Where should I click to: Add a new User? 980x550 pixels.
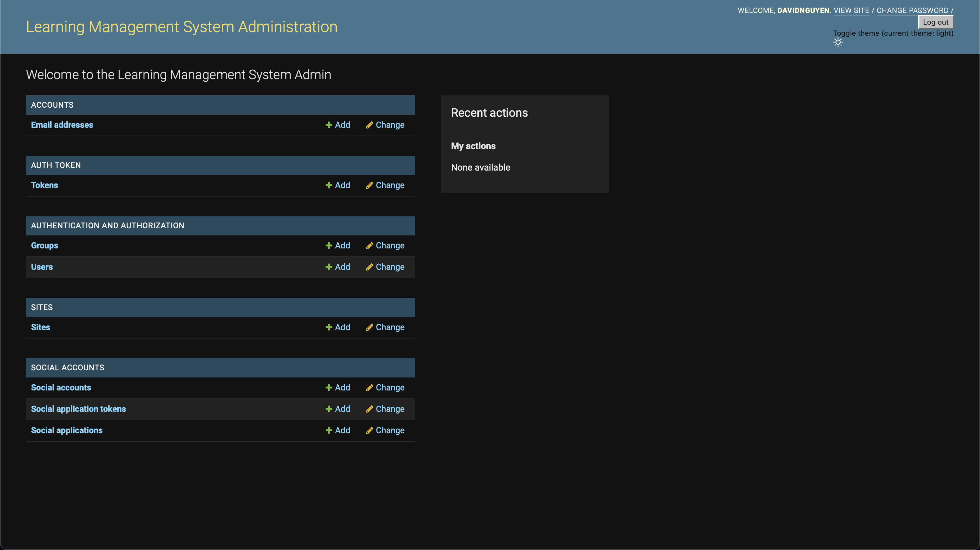[338, 267]
